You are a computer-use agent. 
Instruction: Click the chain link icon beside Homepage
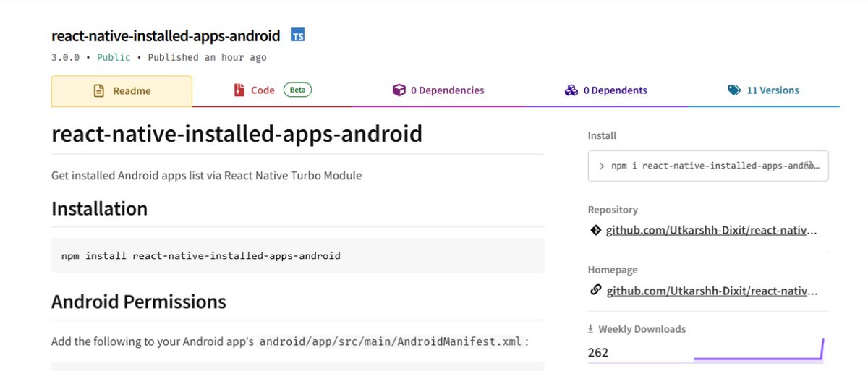(595, 290)
